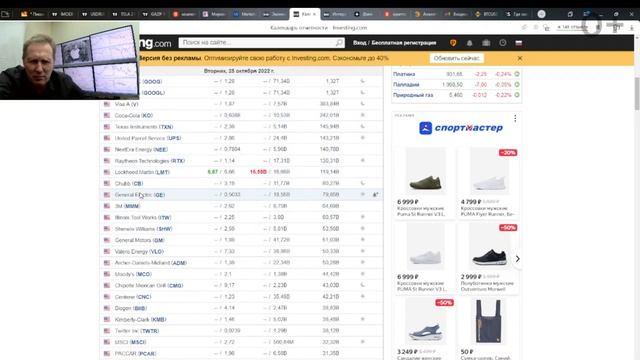The height and width of the screenshot is (360, 640).
Task: Select the 1,32T market cap in GOOGL row
Action: tap(332, 93)
